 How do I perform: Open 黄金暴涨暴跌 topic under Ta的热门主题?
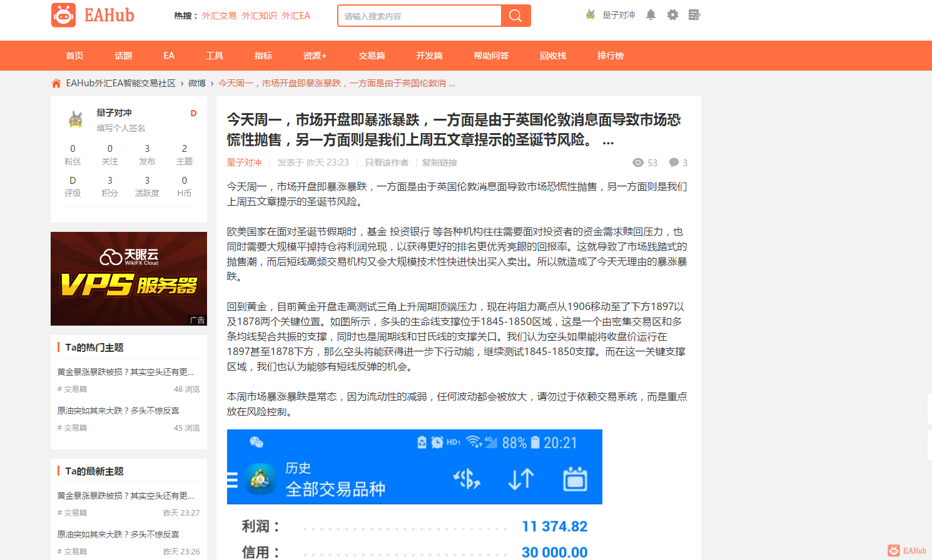pyautogui.click(x=126, y=372)
